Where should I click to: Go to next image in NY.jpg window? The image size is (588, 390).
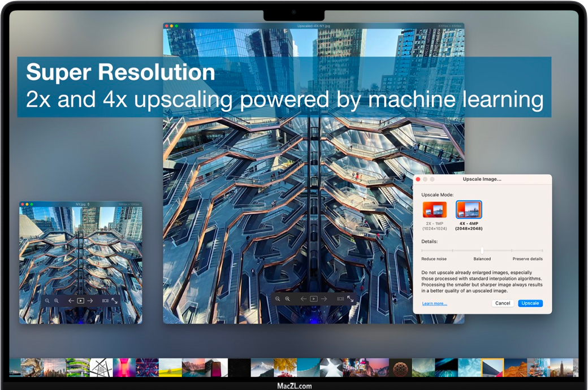90,301
